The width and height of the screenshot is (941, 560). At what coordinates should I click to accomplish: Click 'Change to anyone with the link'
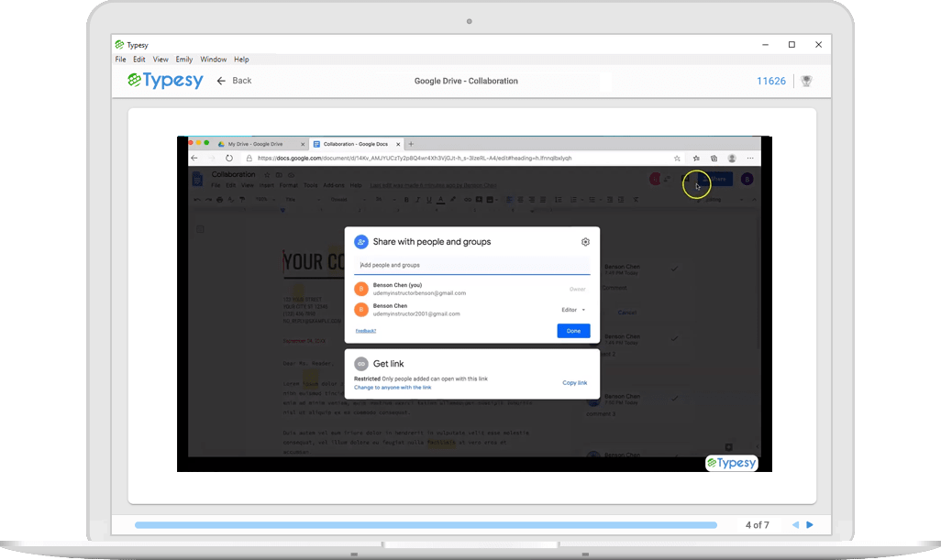(x=393, y=388)
